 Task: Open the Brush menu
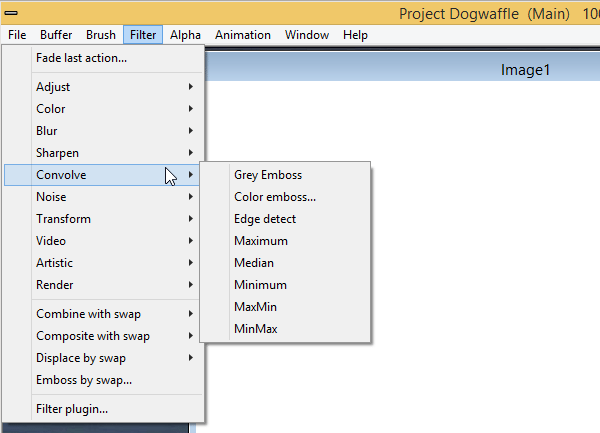(101, 35)
